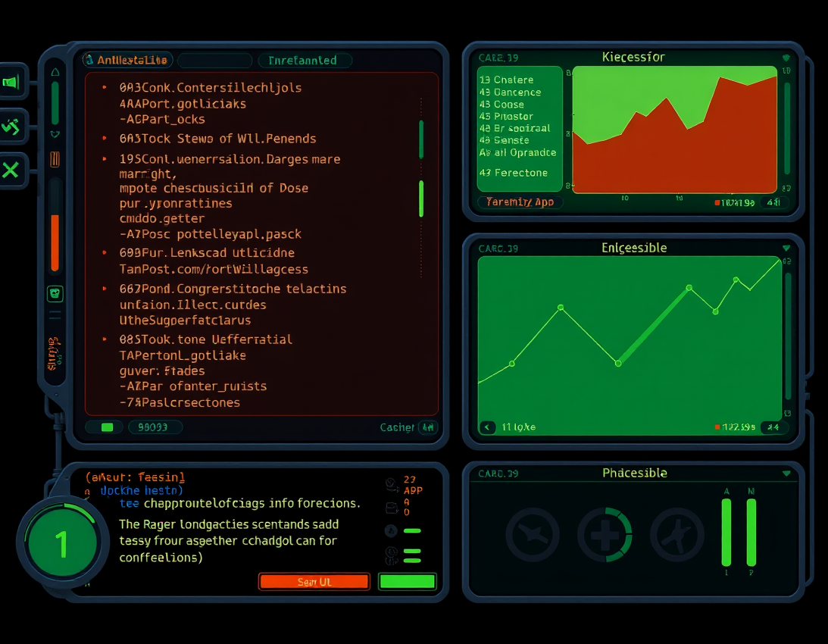Click the bright green scrollbar thumb in list
The image size is (828, 644).
(421, 199)
